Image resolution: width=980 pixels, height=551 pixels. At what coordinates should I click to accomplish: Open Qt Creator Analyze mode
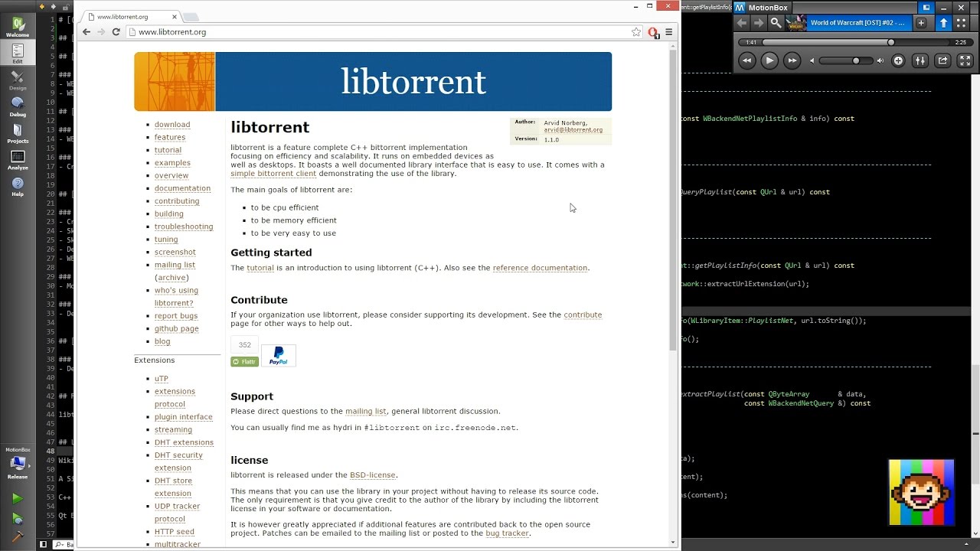point(18,160)
